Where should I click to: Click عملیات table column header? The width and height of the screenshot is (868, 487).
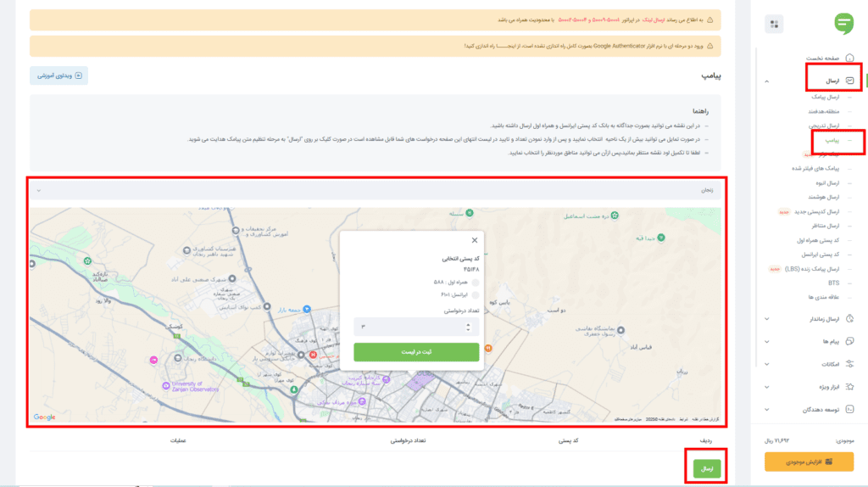pyautogui.click(x=178, y=440)
